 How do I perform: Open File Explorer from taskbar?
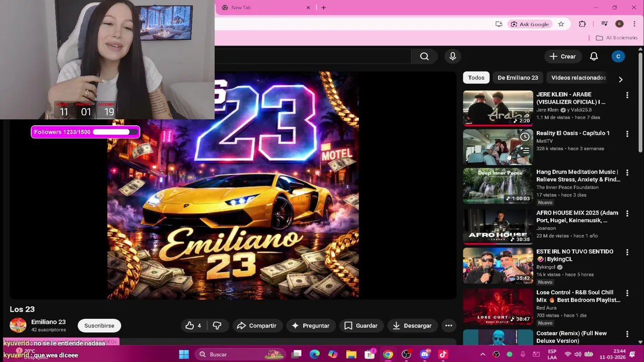point(351,354)
